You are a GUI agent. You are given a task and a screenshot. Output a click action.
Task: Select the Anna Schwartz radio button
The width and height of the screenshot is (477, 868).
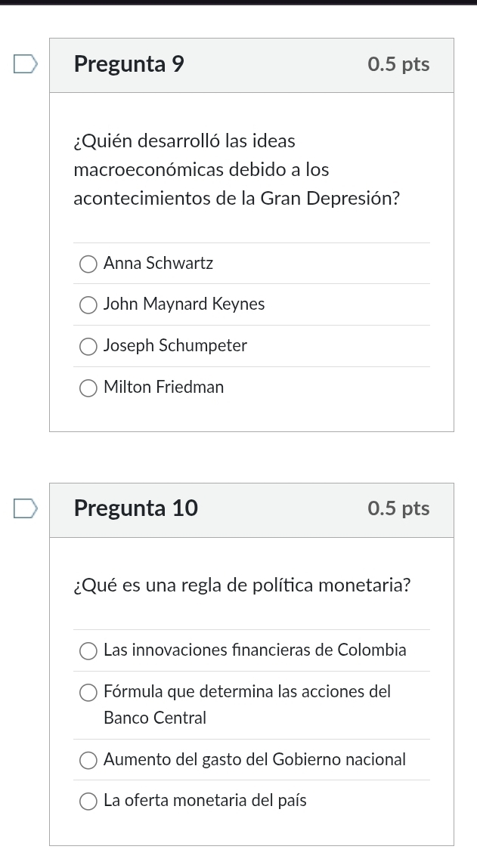(x=89, y=264)
